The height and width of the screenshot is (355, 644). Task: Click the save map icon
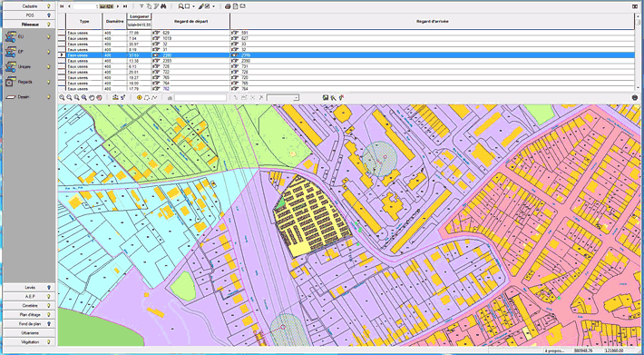click(x=325, y=98)
